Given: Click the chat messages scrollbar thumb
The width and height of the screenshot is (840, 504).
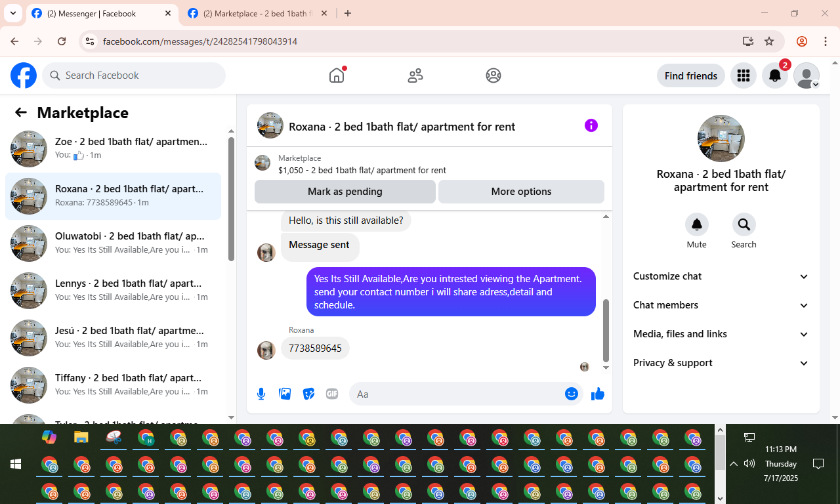Looking at the screenshot, I should tap(606, 331).
